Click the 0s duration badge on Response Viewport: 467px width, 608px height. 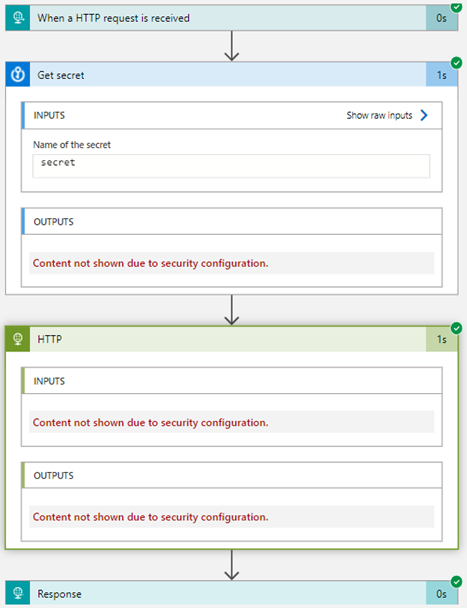coord(441,593)
